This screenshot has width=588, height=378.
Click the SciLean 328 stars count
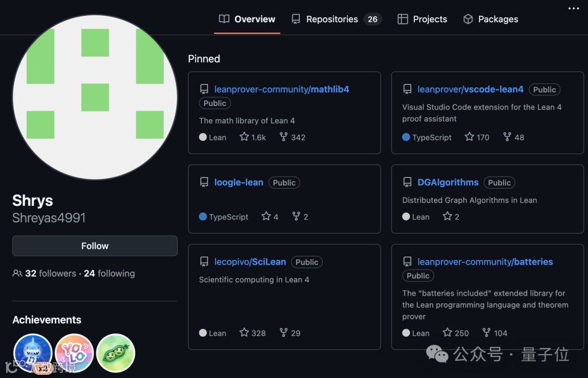tap(253, 333)
